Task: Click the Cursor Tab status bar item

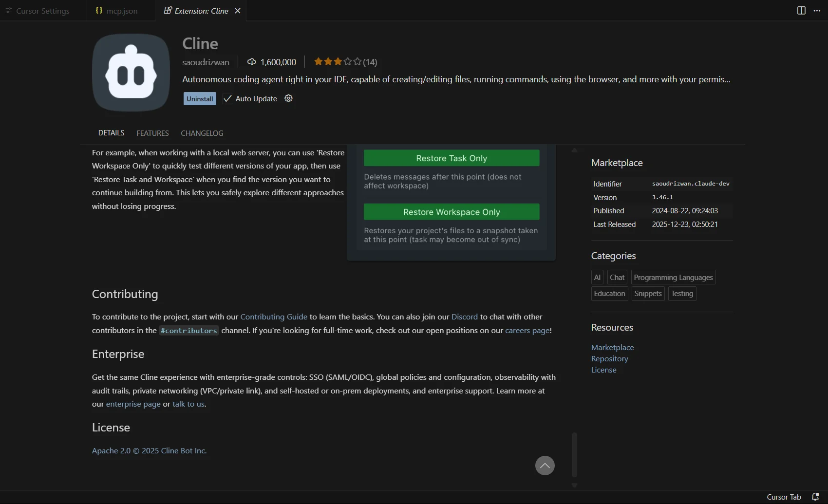Action: click(783, 497)
